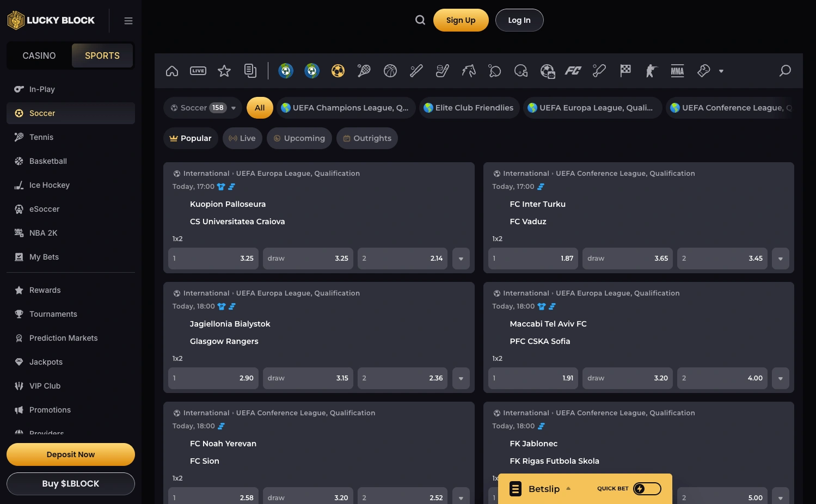Select the basketball icon in sports toolbar

[x=390, y=71]
